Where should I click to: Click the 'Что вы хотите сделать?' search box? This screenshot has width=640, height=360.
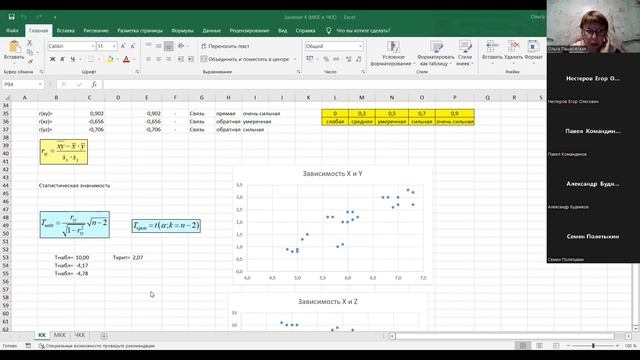click(363, 30)
